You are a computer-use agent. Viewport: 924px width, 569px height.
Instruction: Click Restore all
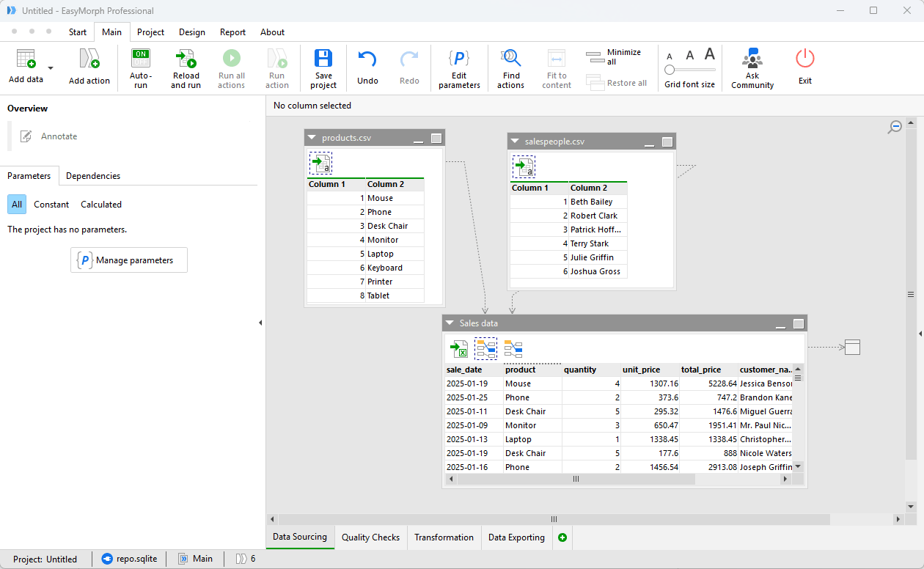[x=617, y=83]
